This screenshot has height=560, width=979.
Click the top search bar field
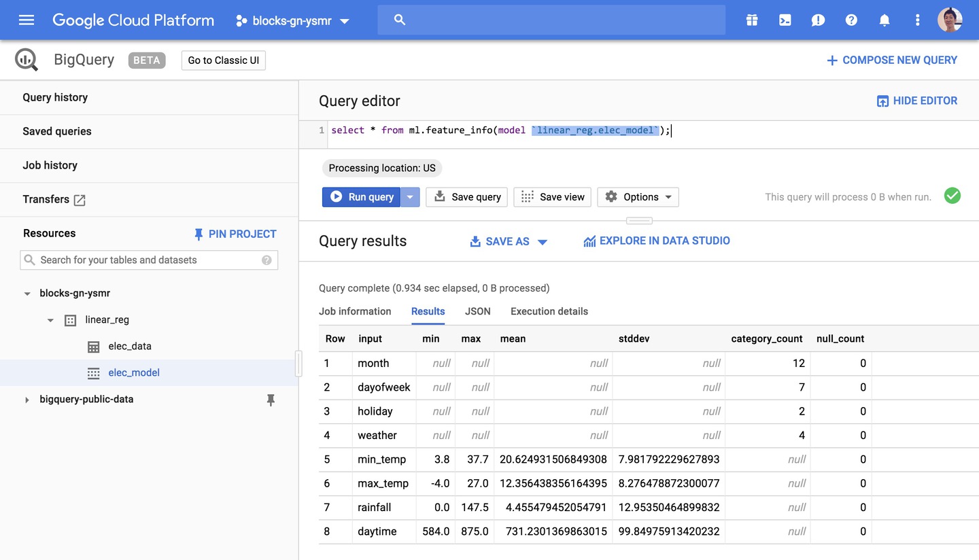tap(551, 20)
